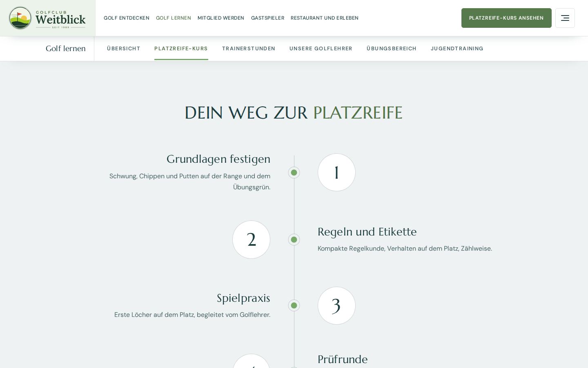Click step number 2 circle
This screenshot has width=588, height=368.
[251, 240]
